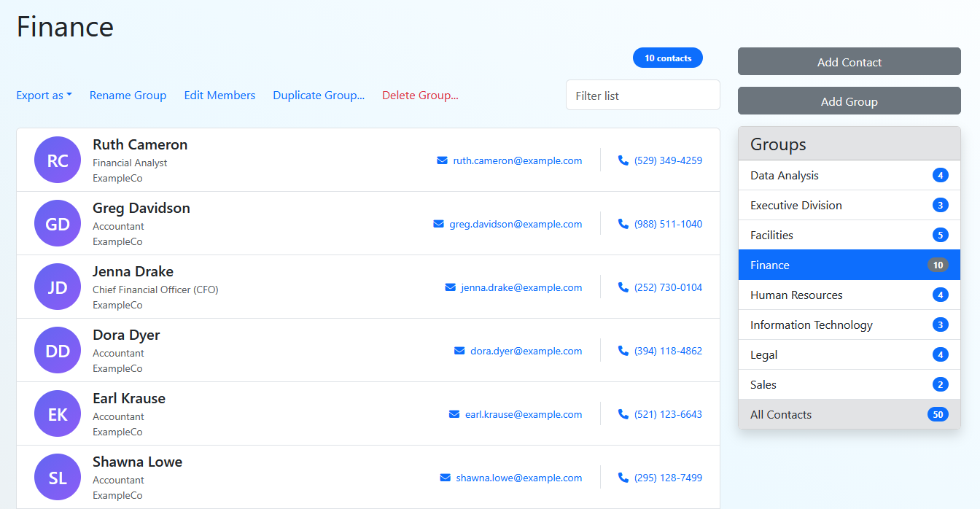Select the Human Resources group
980x509 pixels.
(849, 295)
